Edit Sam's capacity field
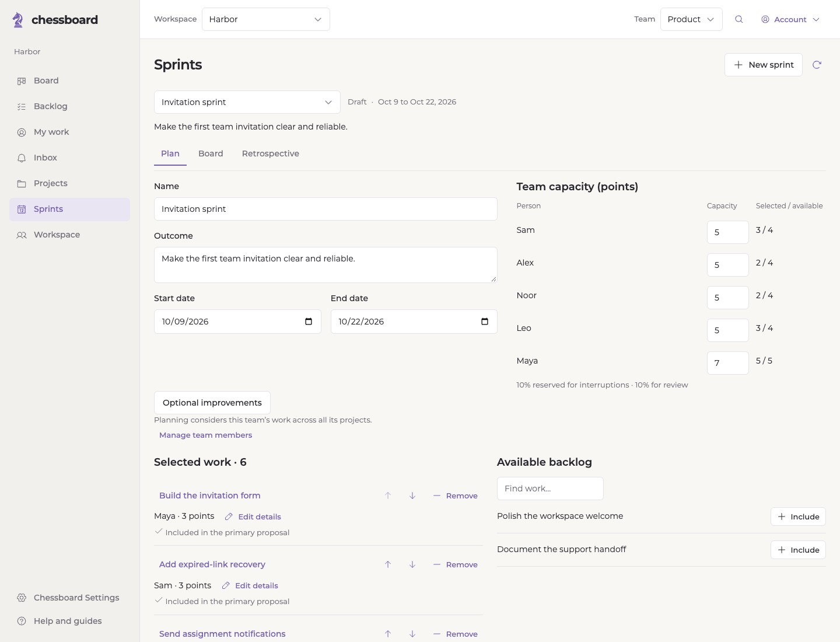Screen dimensions: 840x642 click(728, 232)
